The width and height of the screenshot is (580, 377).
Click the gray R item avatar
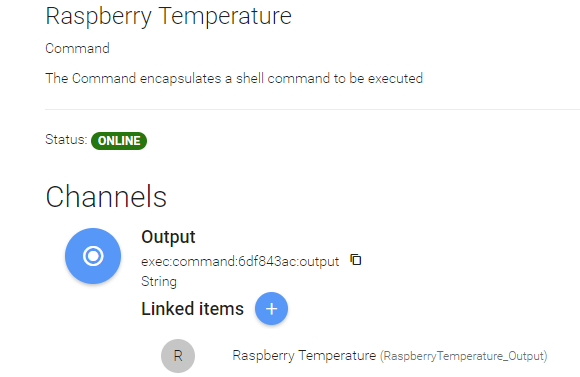178,356
